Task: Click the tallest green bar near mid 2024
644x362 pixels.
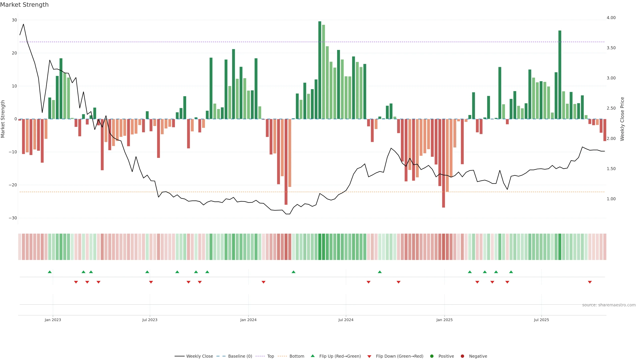Action: pos(320,70)
